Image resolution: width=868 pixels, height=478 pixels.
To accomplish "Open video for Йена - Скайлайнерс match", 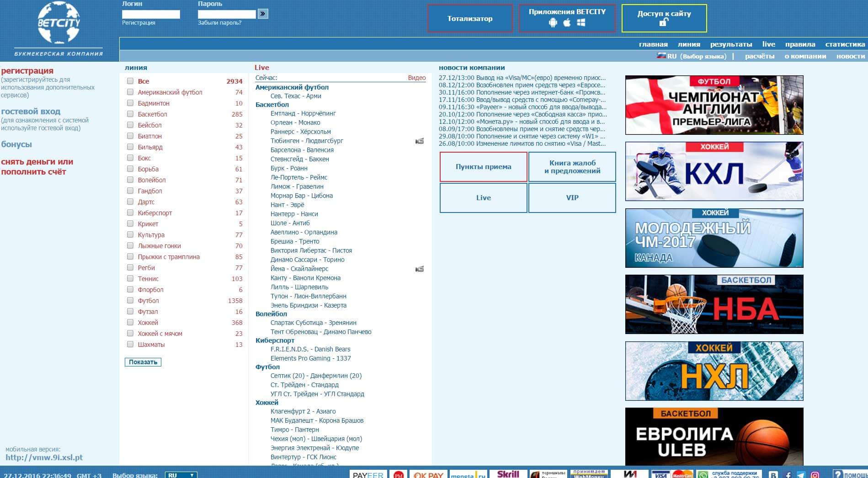I will tap(419, 269).
